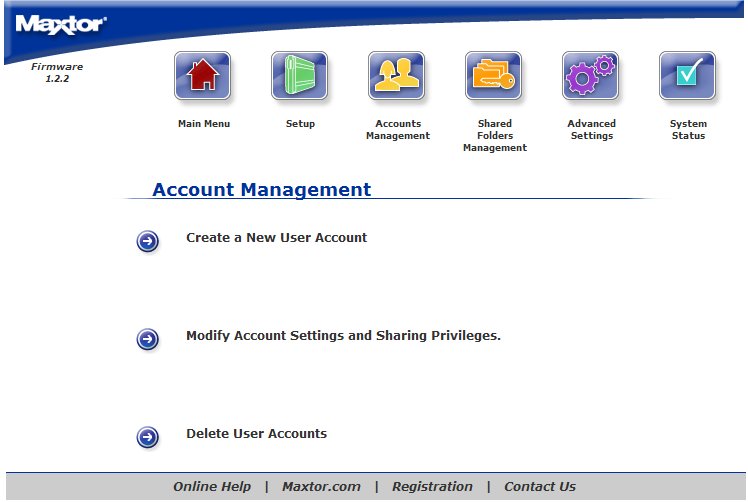Click the Registration footer link

(432, 487)
